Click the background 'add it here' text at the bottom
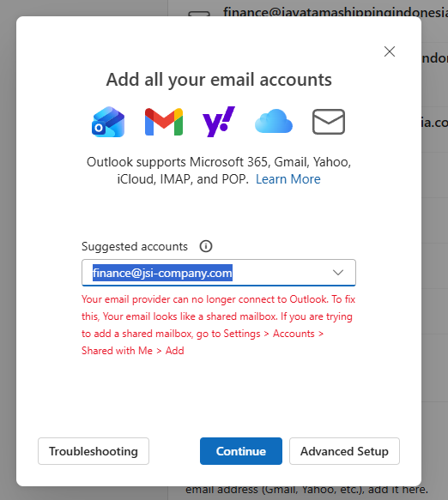 click(x=306, y=490)
